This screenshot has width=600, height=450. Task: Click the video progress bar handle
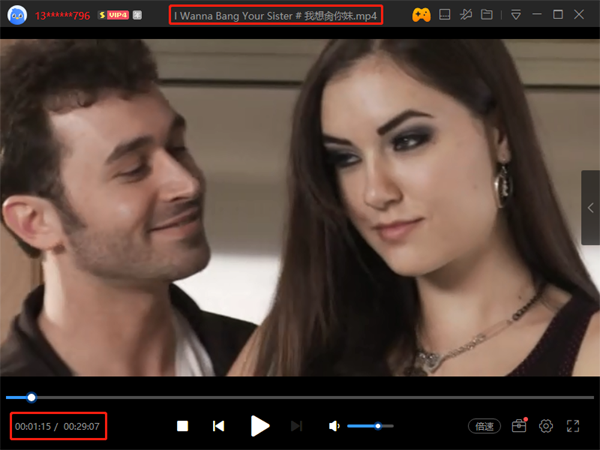(32, 397)
